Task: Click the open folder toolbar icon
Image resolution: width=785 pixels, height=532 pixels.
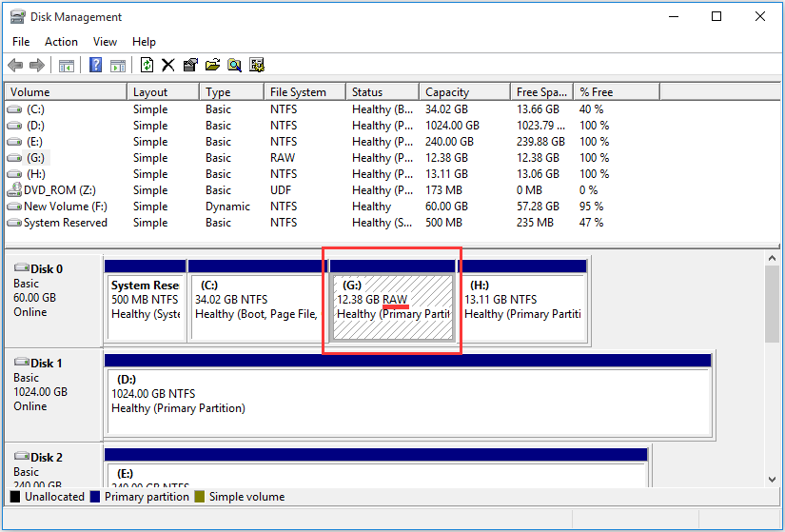Action: point(212,65)
